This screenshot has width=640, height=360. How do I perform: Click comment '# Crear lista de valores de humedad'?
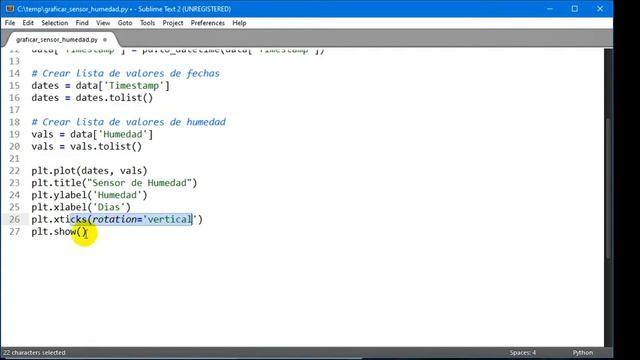129,122
